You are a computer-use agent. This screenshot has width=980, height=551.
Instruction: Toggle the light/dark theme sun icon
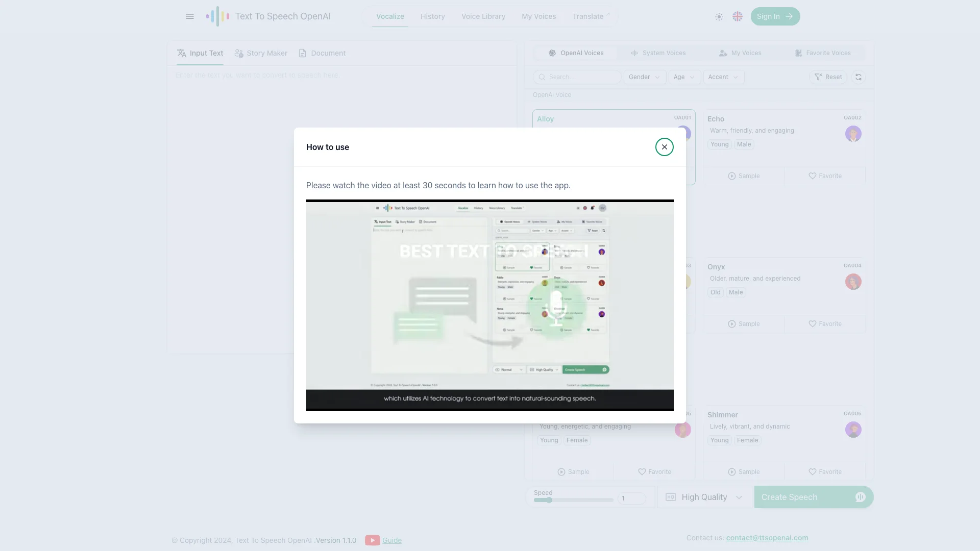tap(719, 16)
